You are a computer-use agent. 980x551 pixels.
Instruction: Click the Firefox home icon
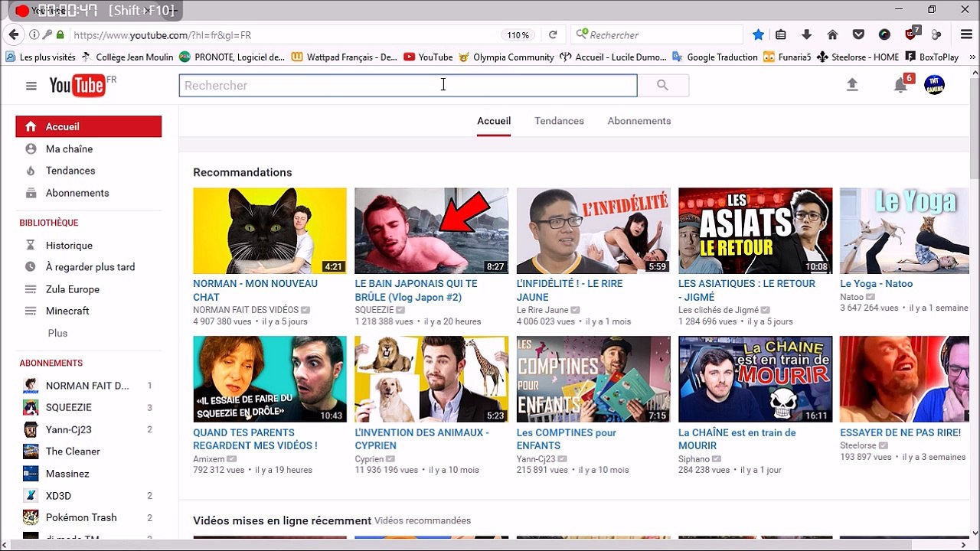point(832,35)
